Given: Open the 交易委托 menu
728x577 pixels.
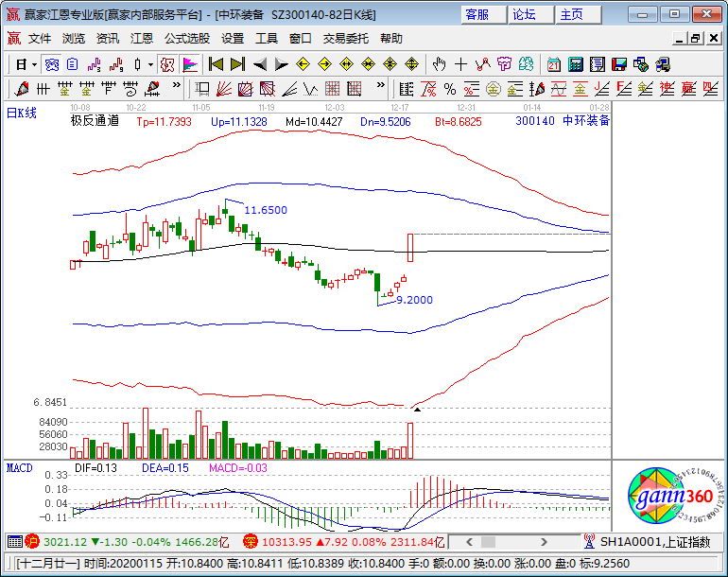Looking at the screenshot, I should pos(346,39).
